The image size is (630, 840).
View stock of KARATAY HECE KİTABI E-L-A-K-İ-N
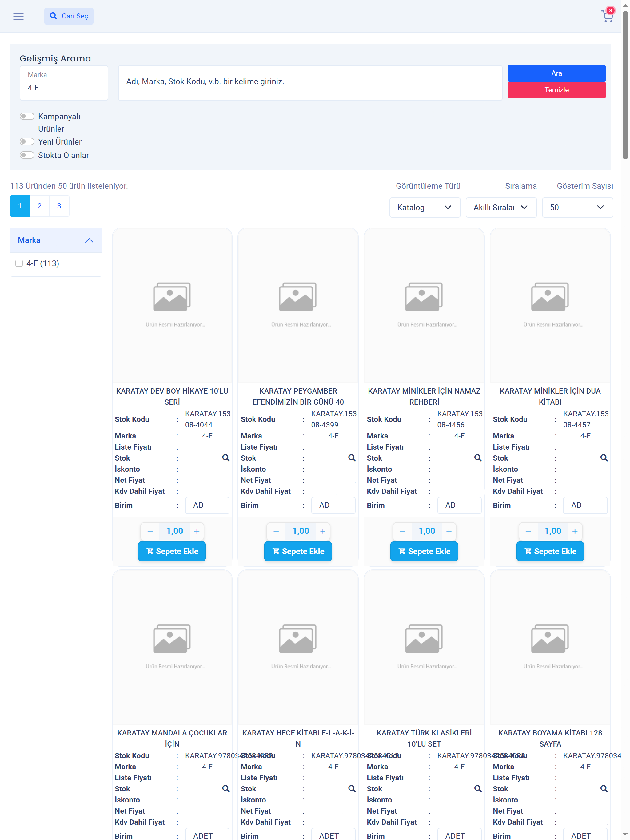tap(352, 788)
